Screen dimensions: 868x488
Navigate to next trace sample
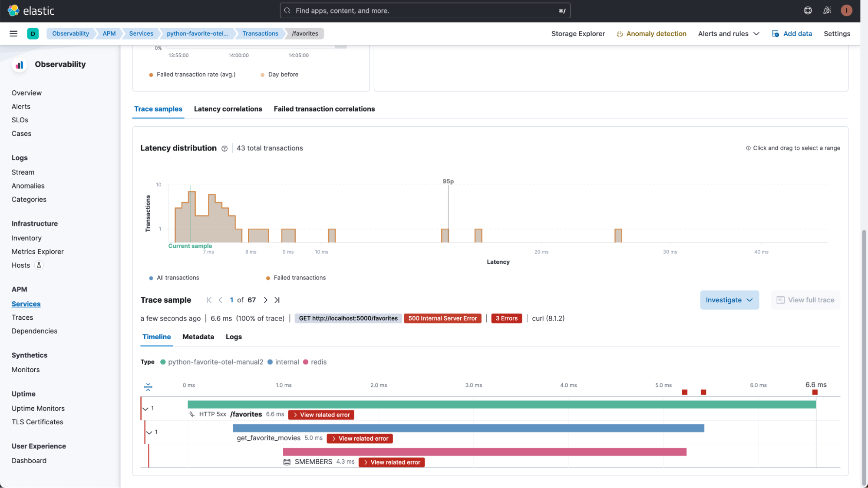tap(265, 300)
